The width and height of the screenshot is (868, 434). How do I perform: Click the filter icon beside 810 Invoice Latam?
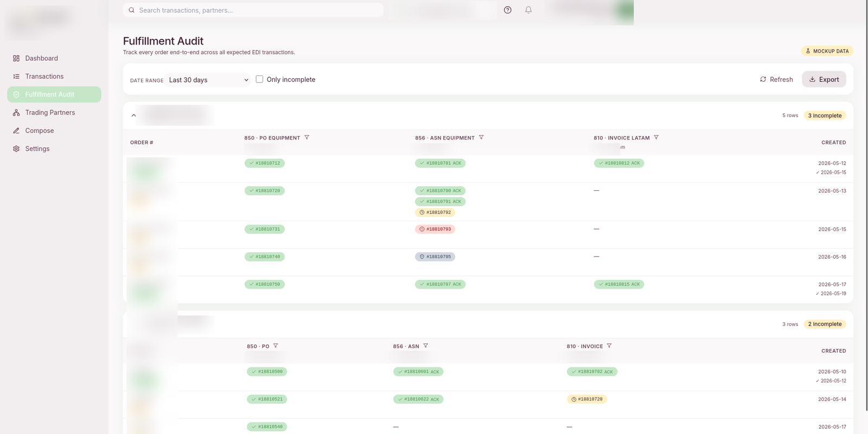click(x=656, y=138)
